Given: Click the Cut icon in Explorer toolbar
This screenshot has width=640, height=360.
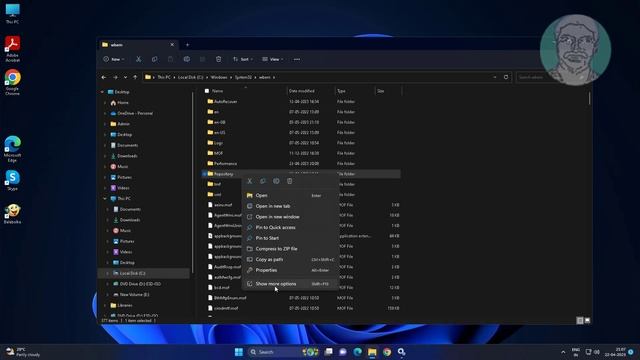Looking at the screenshot, I should [x=138, y=59].
